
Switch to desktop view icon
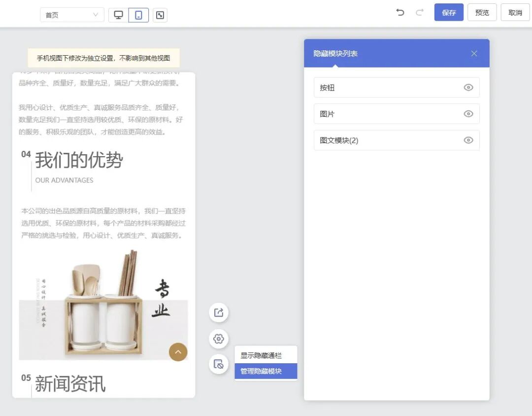[118, 15]
